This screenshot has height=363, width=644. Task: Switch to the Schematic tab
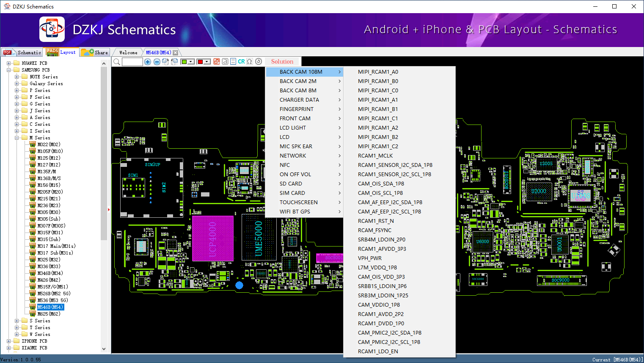(x=22, y=53)
